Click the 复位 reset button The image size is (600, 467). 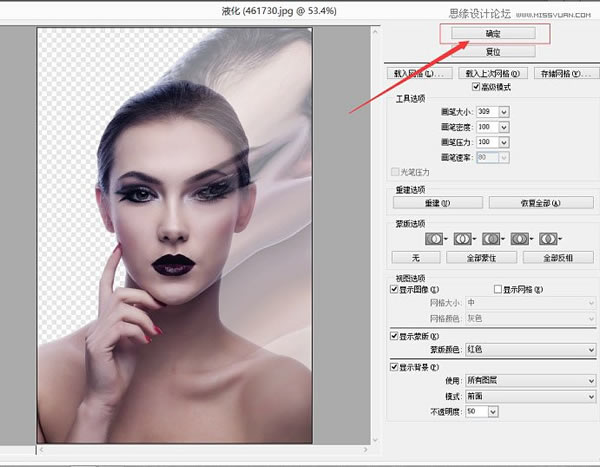click(x=493, y=51)
